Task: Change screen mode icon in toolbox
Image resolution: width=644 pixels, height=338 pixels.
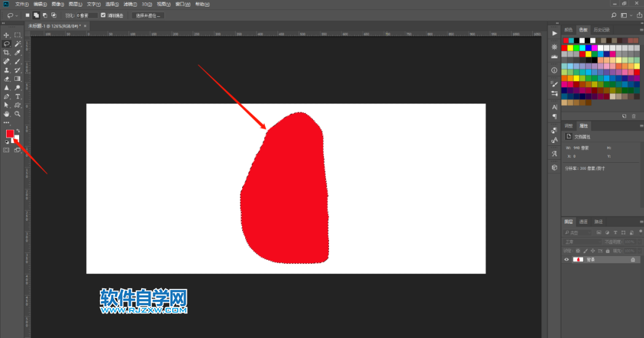Action: (x=17, y=150)
